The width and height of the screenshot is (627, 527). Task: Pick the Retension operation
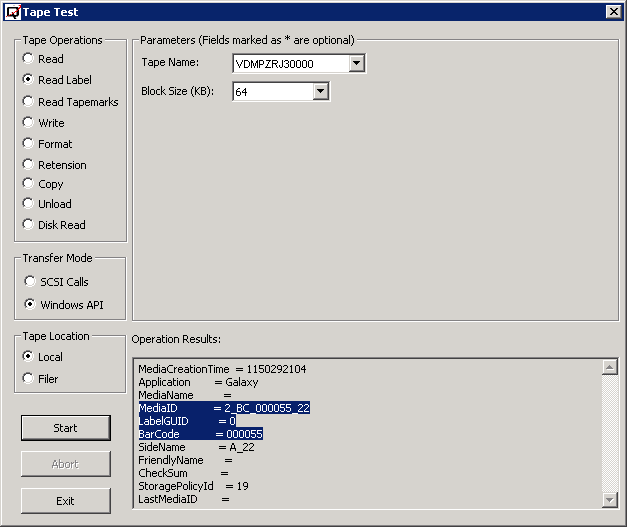[29, 165]
